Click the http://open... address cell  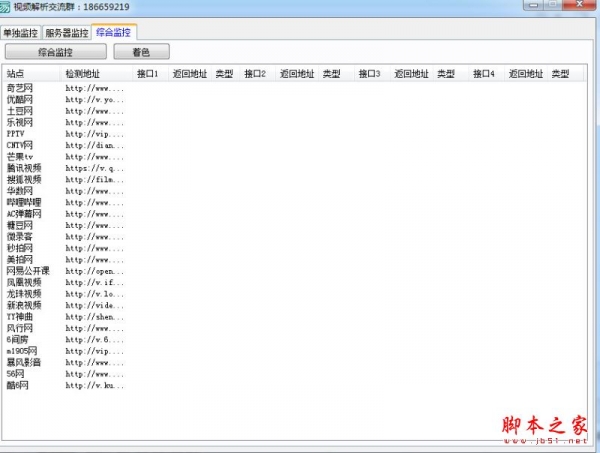[x=95, y=271]
